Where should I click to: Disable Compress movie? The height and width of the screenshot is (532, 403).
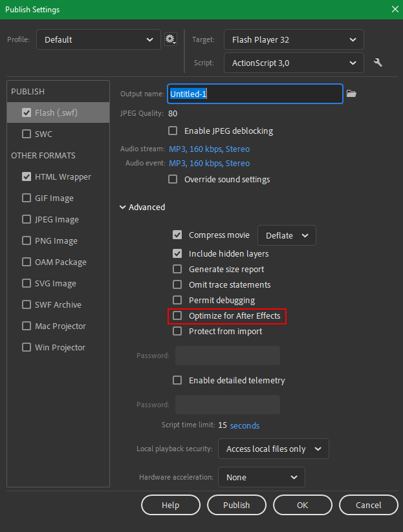pos(177,235)
